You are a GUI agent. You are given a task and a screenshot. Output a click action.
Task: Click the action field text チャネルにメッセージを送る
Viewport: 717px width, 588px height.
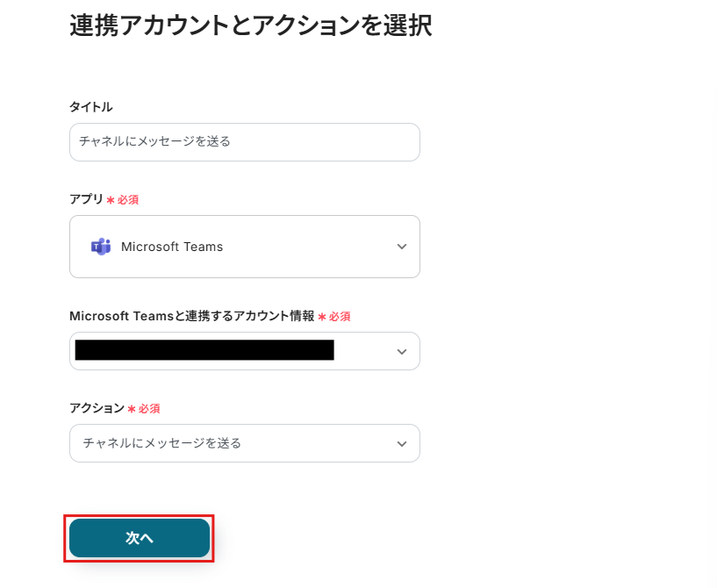pyautogui.click(x=161, y=443)
